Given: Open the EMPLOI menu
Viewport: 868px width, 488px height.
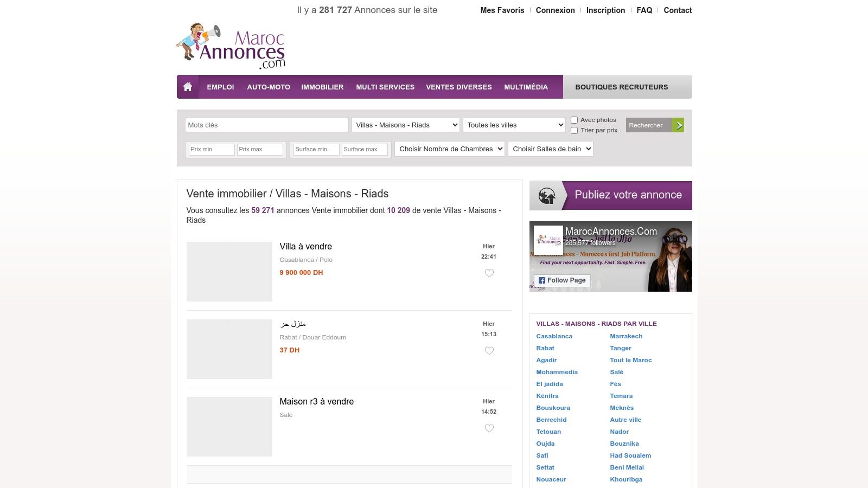Looking at the screenshot, I should (x=220, y=87).
